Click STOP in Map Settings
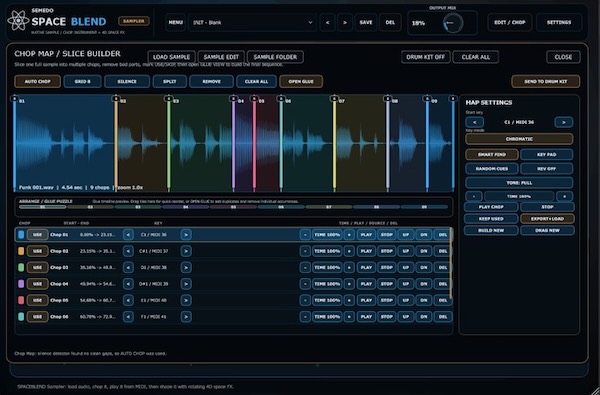 click(x=547, y=207)
